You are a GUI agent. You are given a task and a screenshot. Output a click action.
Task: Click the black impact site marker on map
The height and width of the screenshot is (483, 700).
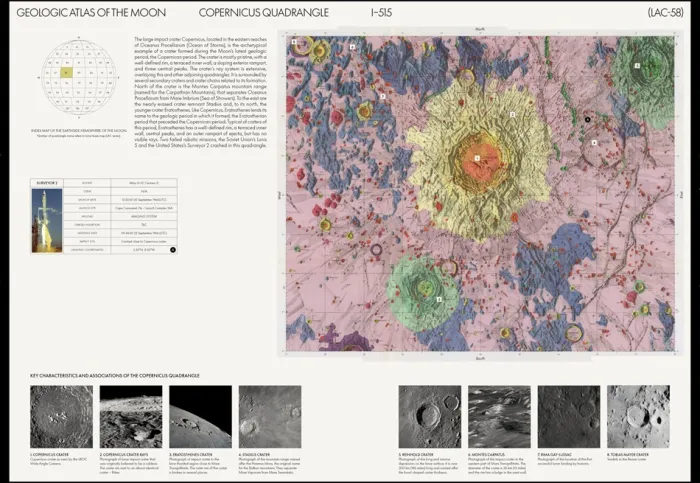pos(588,119)
